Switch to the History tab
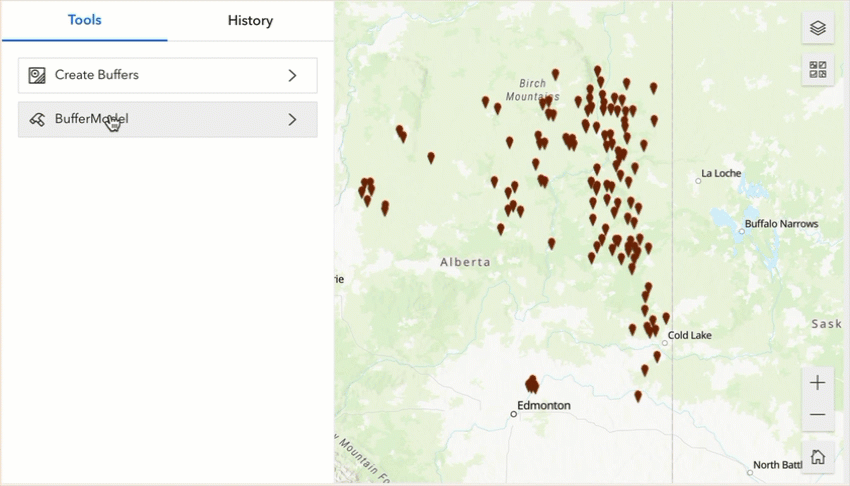The image size is (850, 486). [250, 21]
